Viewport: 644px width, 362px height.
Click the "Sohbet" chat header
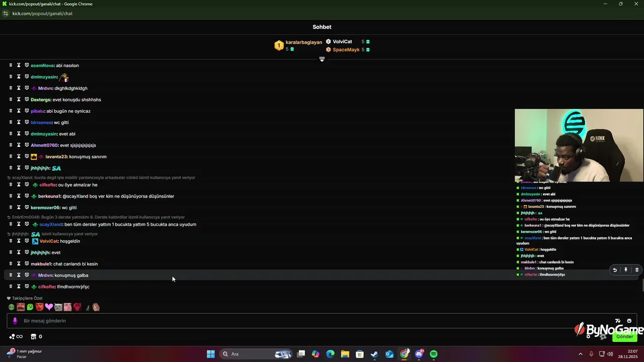tap(322, 27)
